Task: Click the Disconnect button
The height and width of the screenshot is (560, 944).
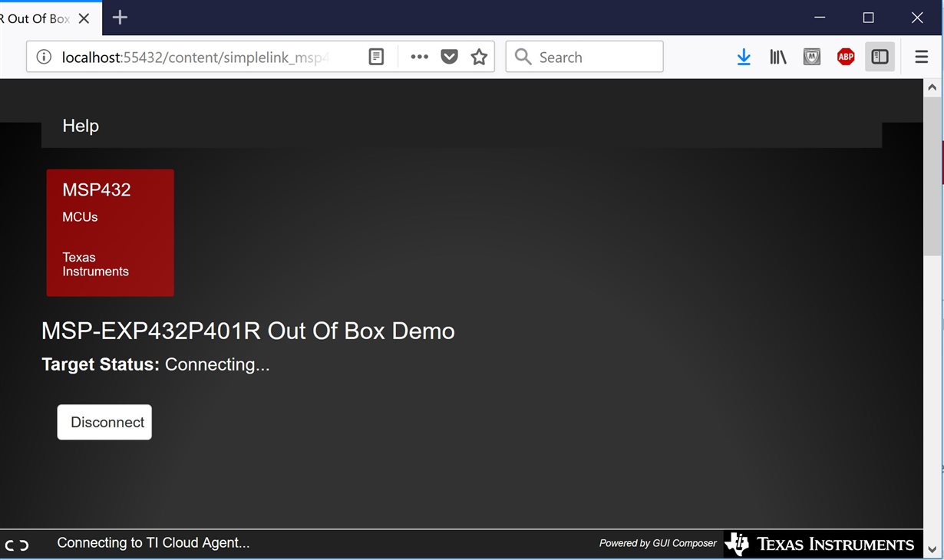Action: pyautogui.click(x=104, y=422)
